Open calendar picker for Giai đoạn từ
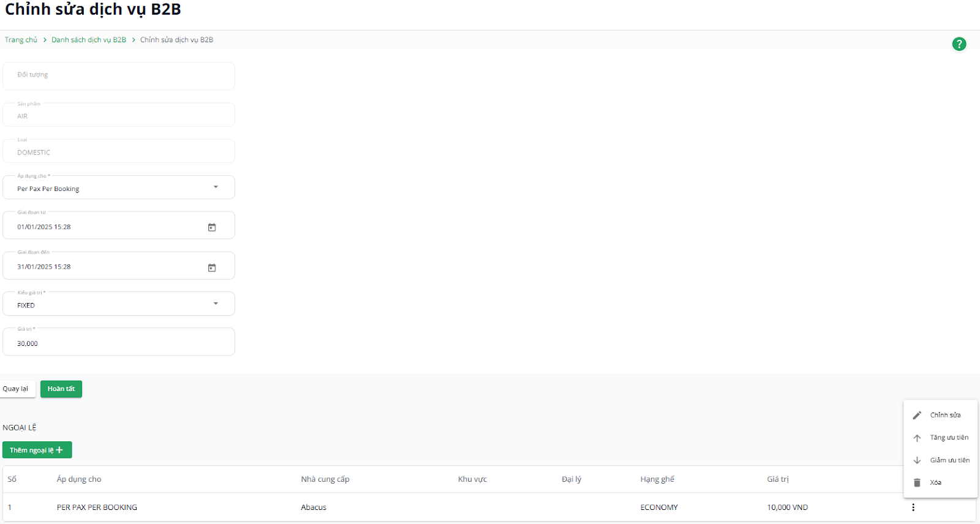 212,228
